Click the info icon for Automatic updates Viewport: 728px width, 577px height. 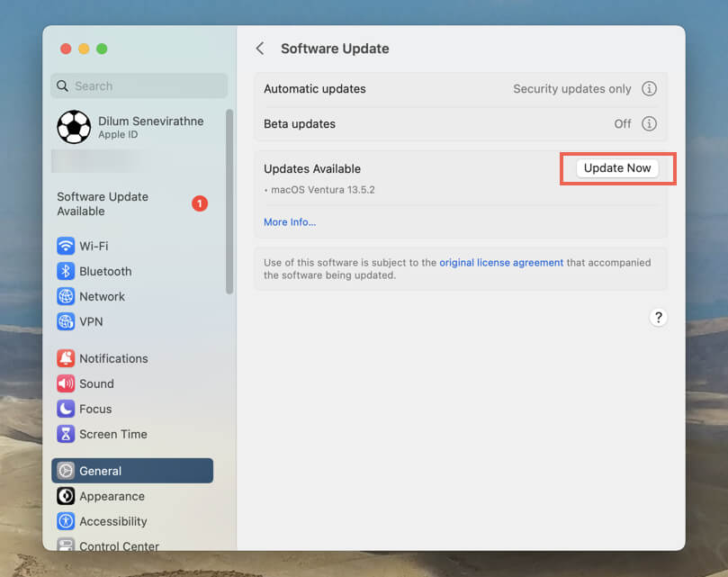click(x=649, y=88)
